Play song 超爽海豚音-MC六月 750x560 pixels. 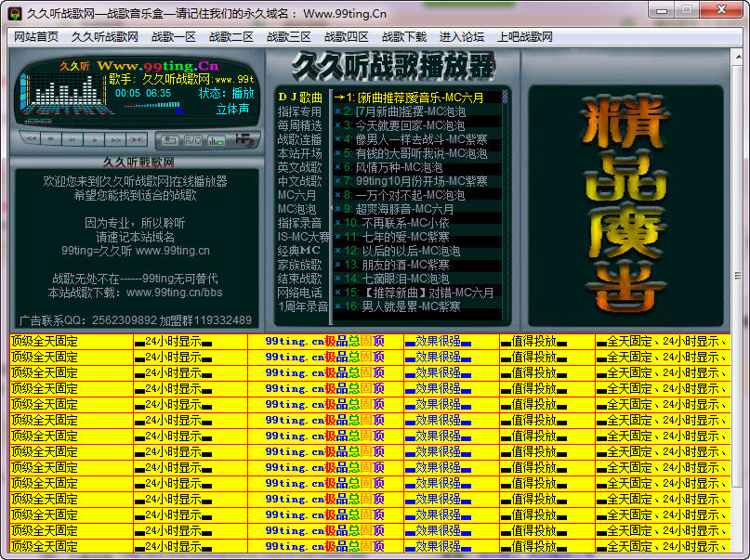404,209
